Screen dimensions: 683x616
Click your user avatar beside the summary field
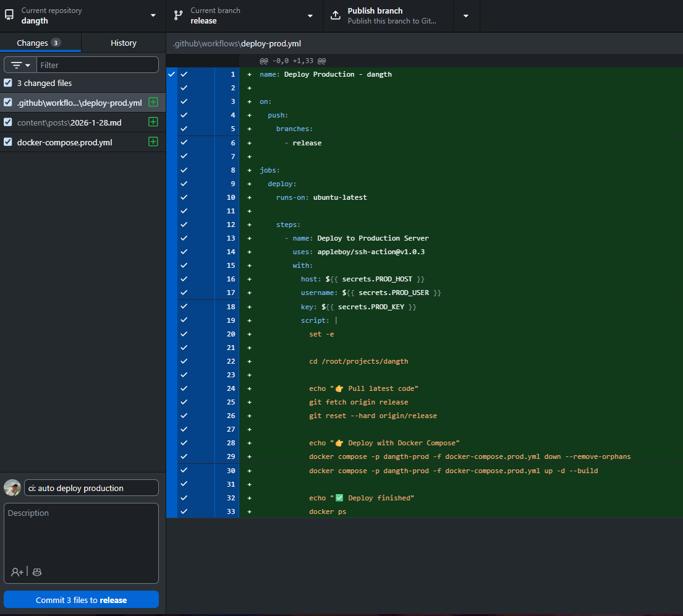(12, 487)
